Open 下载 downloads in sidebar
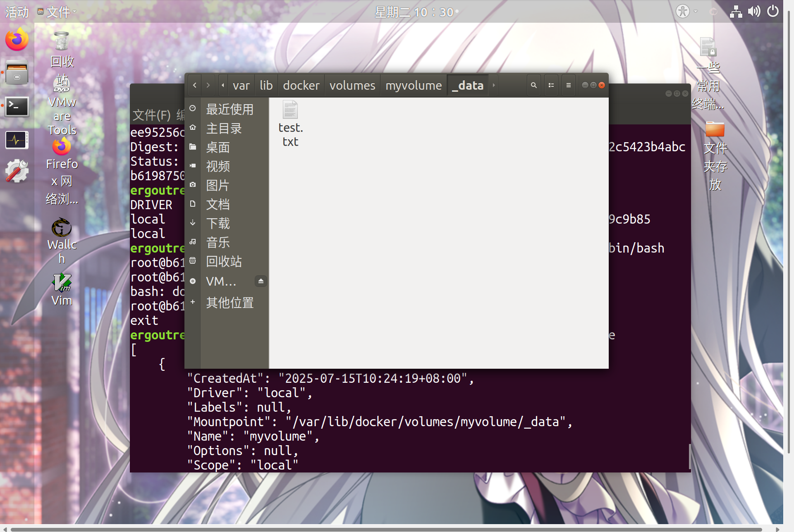Viewport: 794px width, 532px height. click(227, 223)
